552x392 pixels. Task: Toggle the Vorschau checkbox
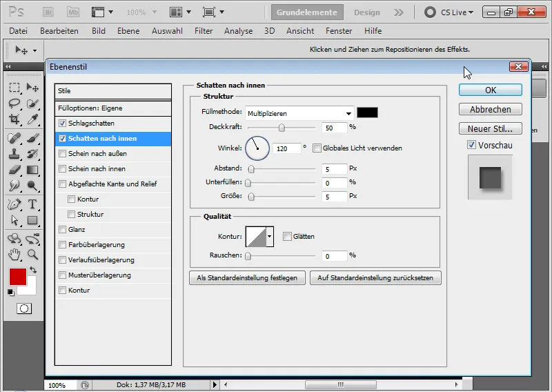tap(472, 145)
